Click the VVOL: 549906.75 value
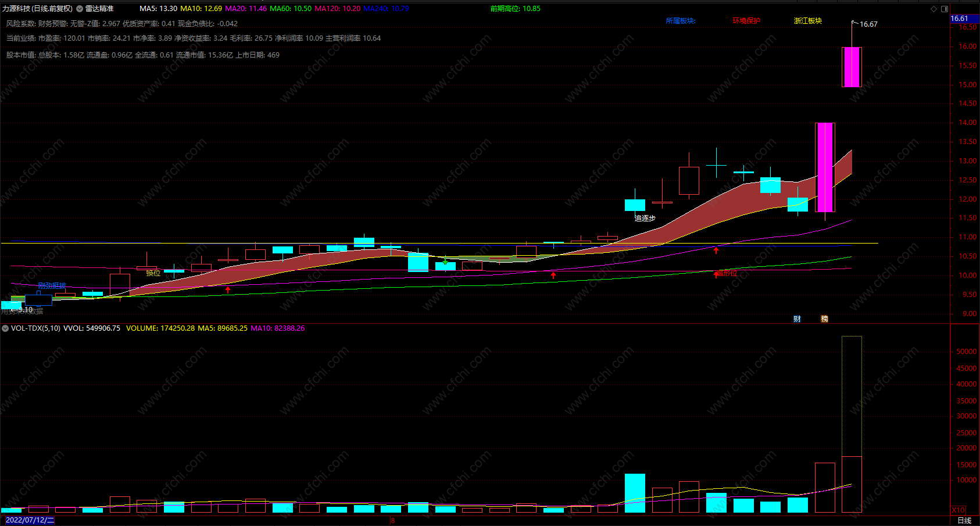980x526 pixels. click(x=92, y=328)
